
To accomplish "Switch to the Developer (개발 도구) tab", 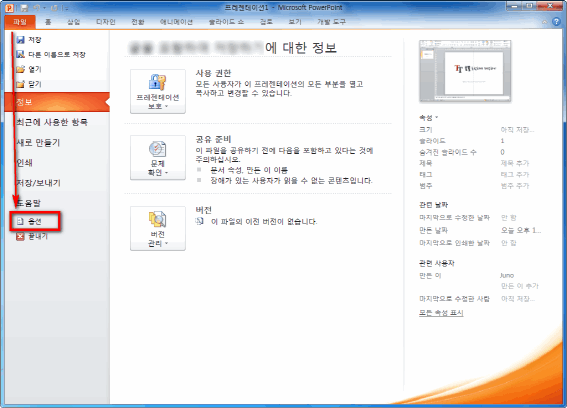I will [331, 22].
